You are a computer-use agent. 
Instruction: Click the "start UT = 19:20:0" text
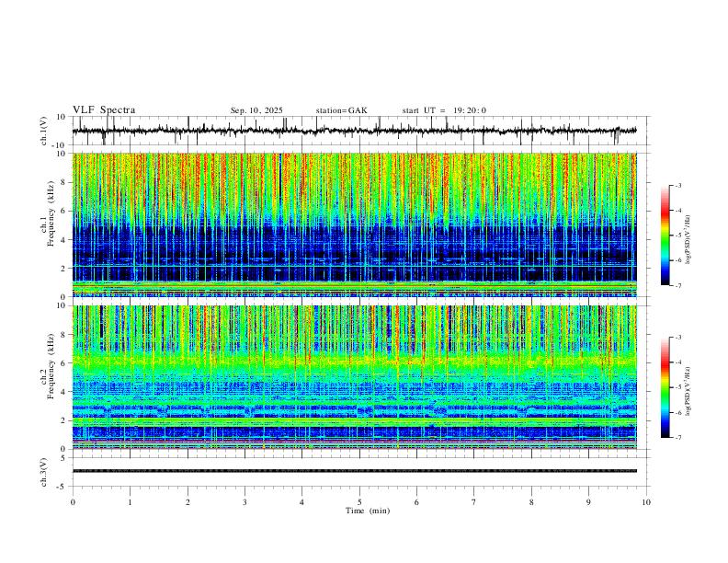(444, 110)
